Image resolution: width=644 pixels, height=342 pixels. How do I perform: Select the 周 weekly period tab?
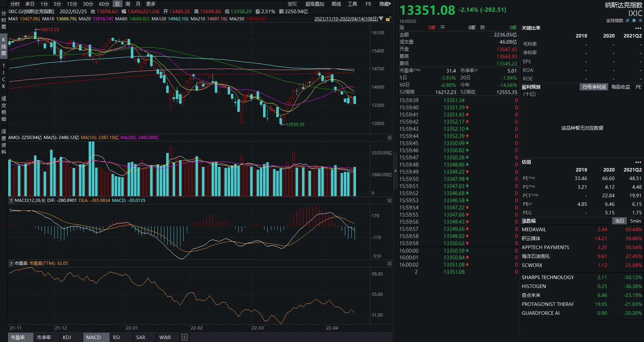coord(128,4)
